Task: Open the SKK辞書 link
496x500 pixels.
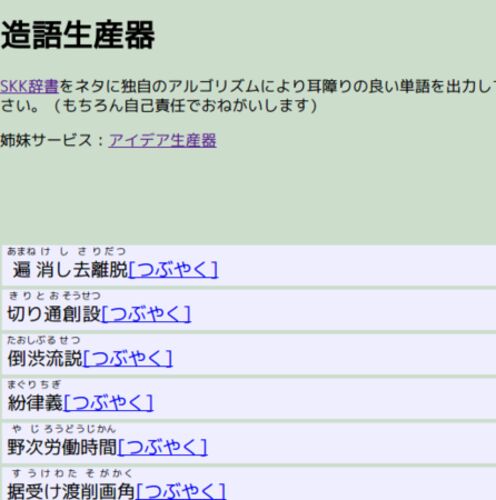Action: [29, 86]
